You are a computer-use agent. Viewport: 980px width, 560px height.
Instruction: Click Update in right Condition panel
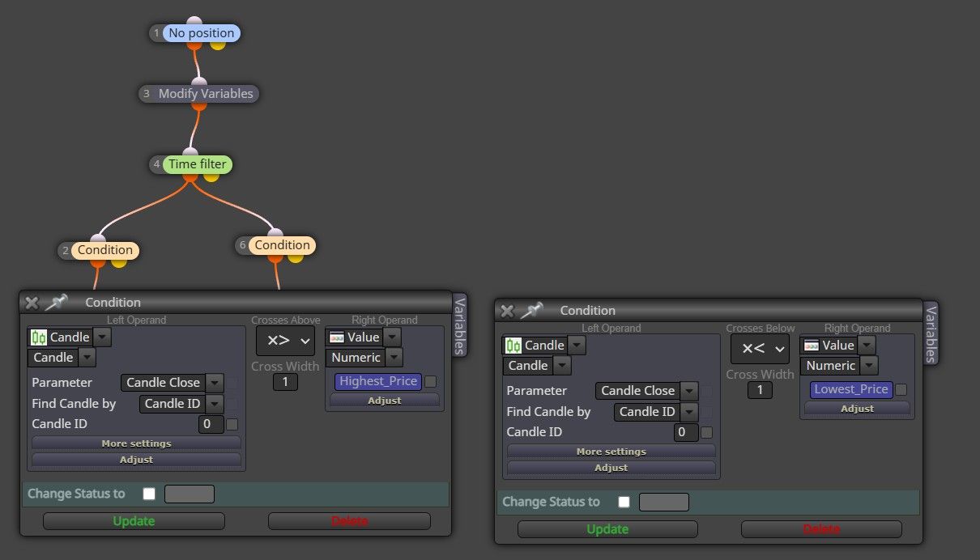[x=607, y=529]
